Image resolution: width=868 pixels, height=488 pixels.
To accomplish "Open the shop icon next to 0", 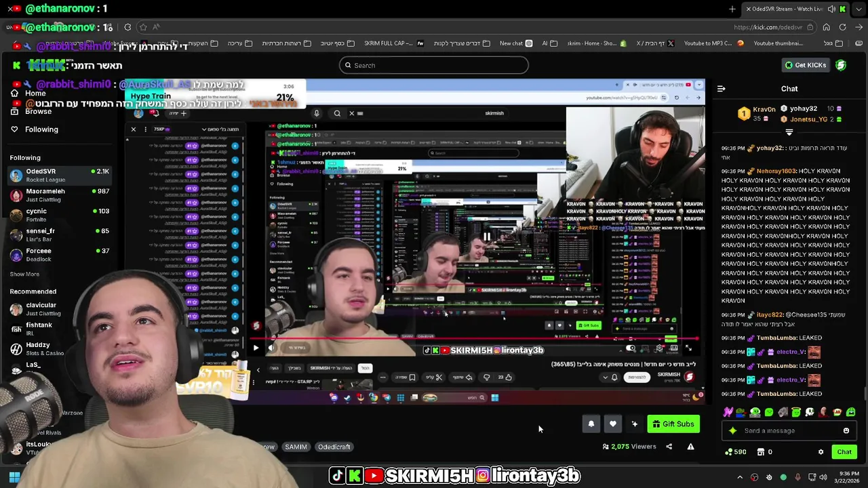I will point(761,452).
